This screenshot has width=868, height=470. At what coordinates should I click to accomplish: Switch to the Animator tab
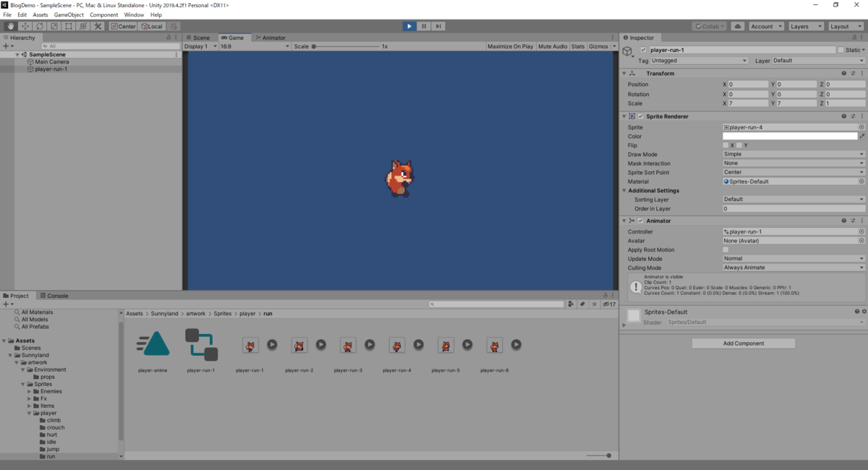(270, 38)
